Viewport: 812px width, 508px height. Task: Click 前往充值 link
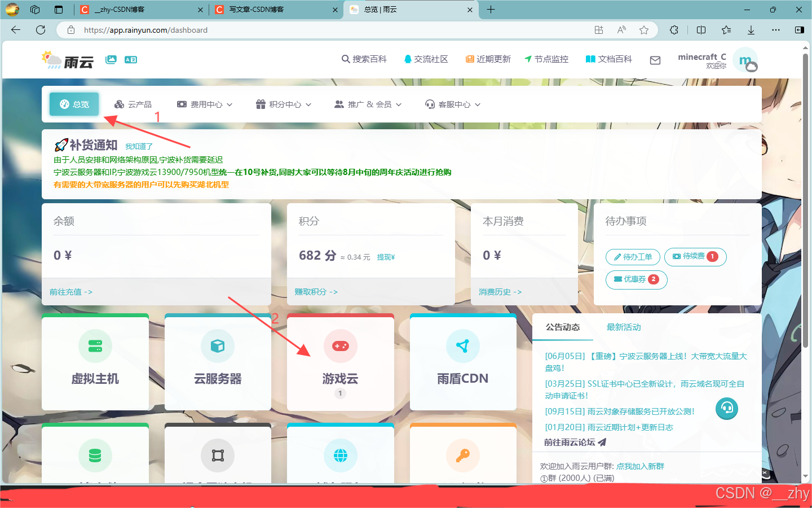click(x=71, y=292)
